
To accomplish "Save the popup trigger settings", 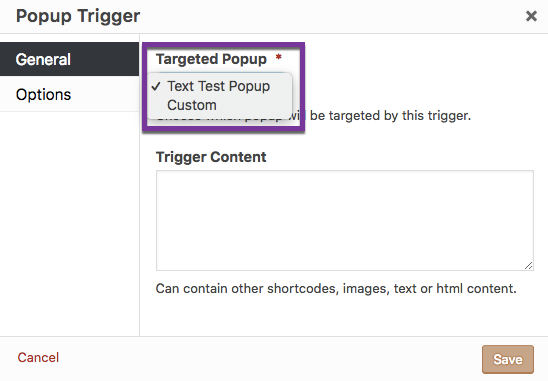I will click(508, 359).
